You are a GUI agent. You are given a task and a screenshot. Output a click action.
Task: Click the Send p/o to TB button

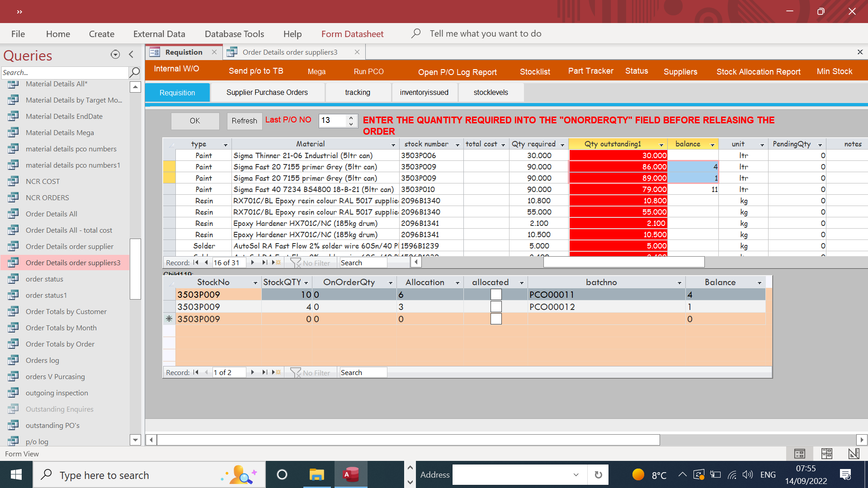coord(256,71)
